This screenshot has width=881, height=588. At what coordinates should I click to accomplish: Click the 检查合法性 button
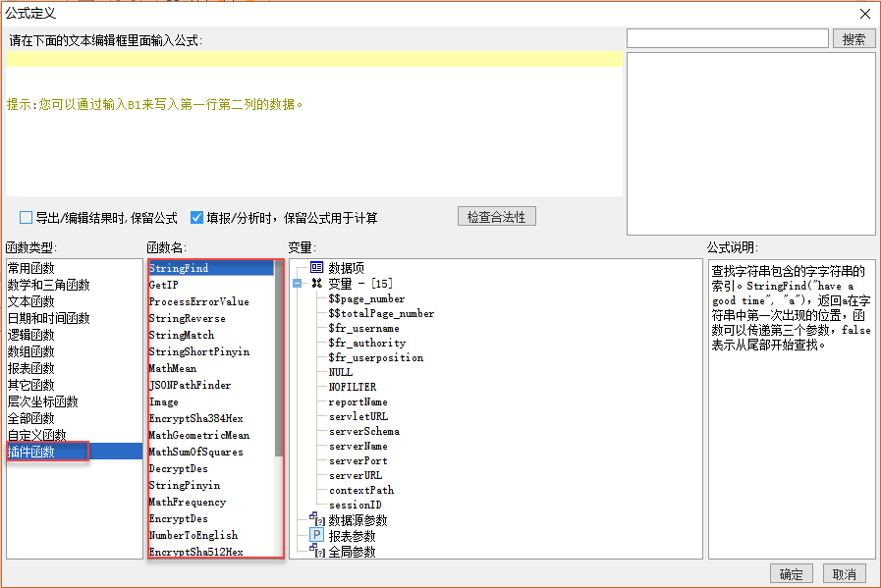(x=497, y=217)
